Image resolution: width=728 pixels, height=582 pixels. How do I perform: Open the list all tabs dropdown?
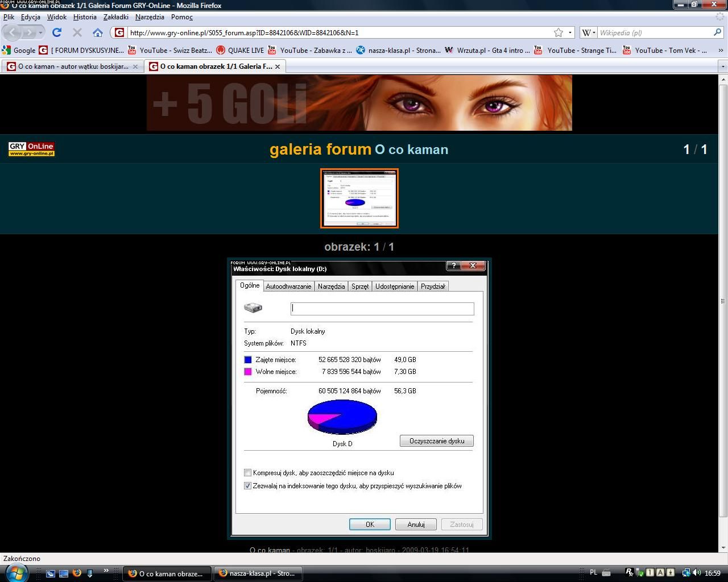[x=723, y=66]
